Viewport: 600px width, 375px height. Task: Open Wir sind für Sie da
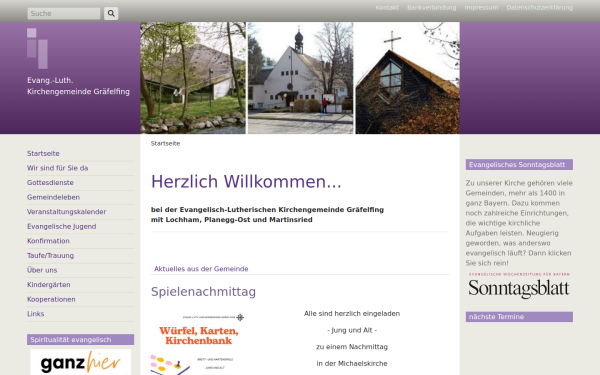(x=57, y=168)
